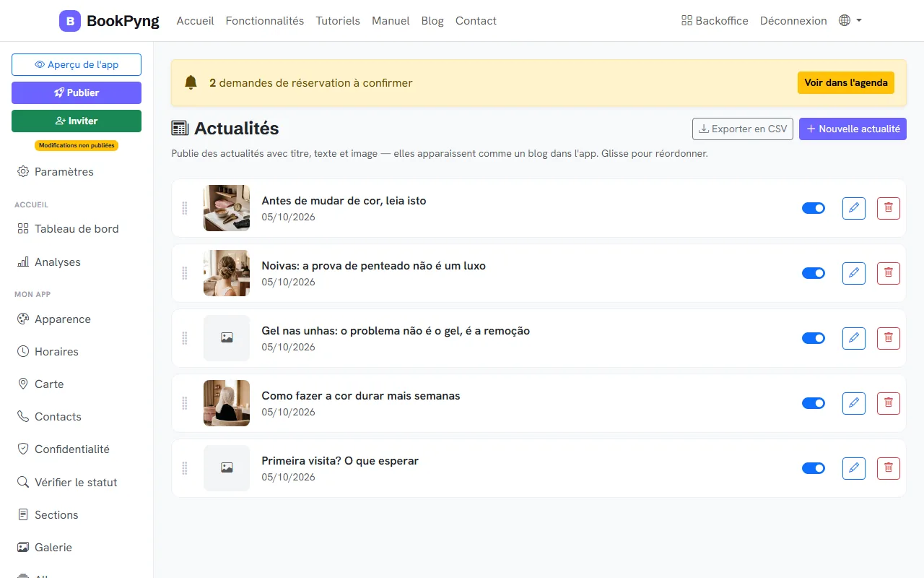Edit the "Antes de mudar de cor" article
Screen dimensions: 924x578
tap(854, 208)
